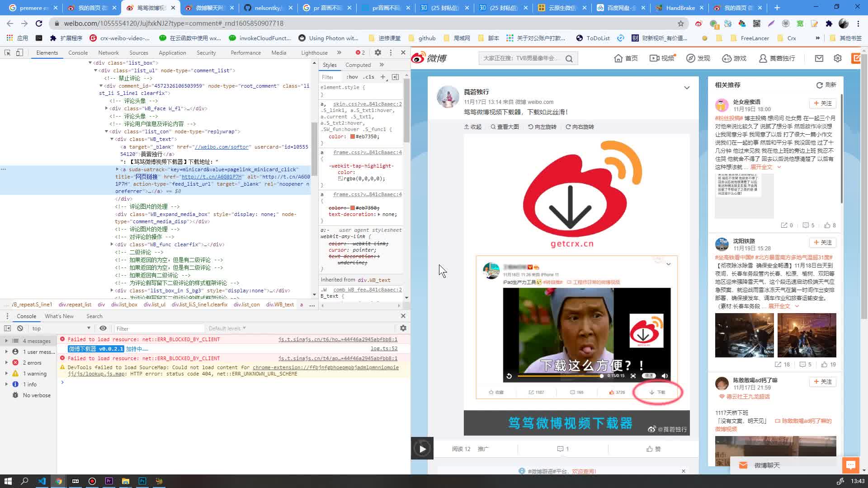This screenshot has height=488, width=868.
Task: Like the post with 赞
Action: pyautogui.click(x=653, y=449)
